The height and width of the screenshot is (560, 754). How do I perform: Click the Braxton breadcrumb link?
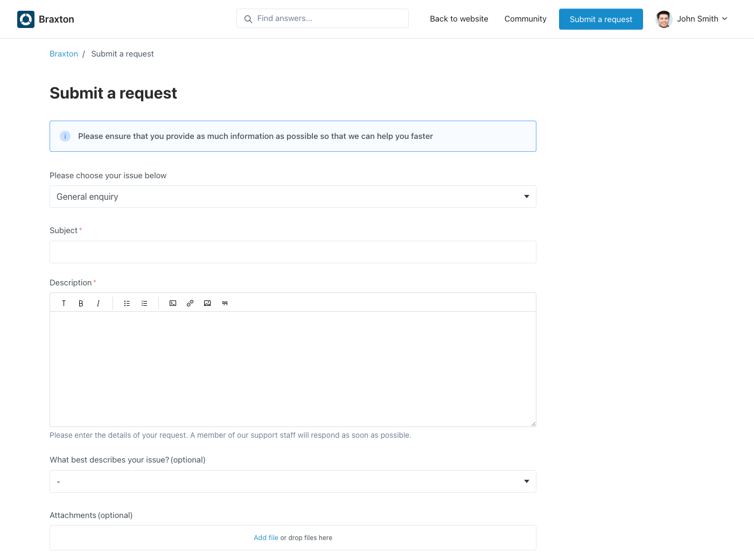[64, 54]
